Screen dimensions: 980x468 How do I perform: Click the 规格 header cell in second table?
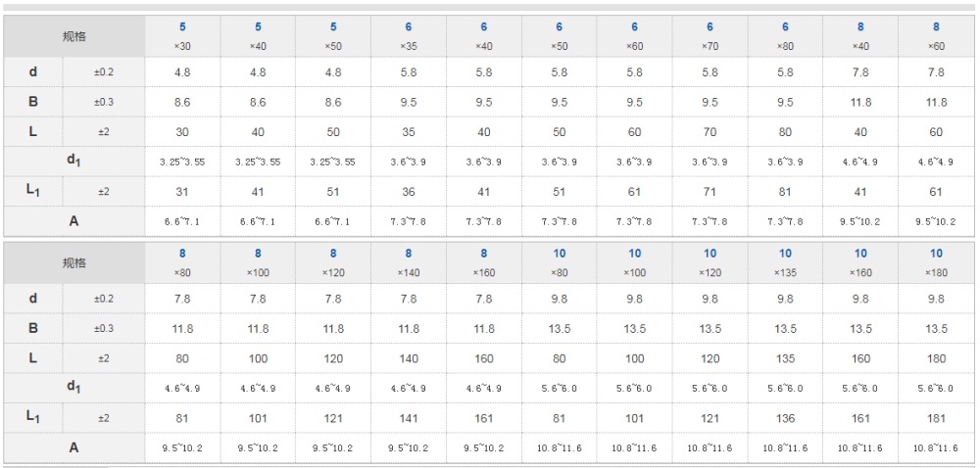[74, 262]
